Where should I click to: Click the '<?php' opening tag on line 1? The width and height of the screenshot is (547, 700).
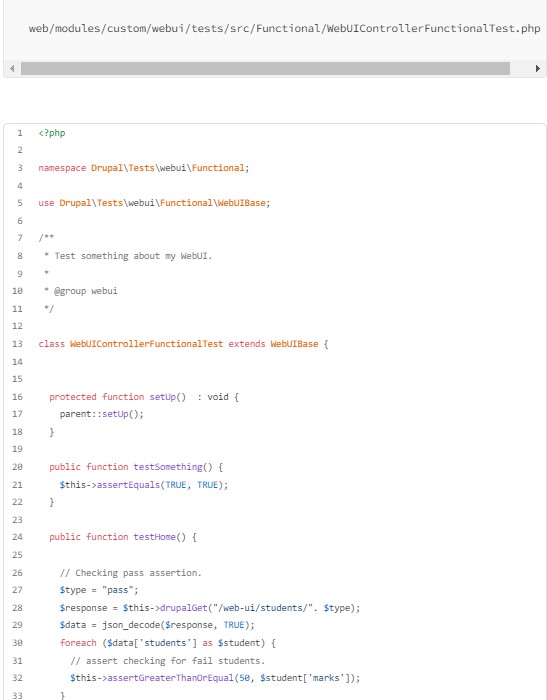[52, 133]
